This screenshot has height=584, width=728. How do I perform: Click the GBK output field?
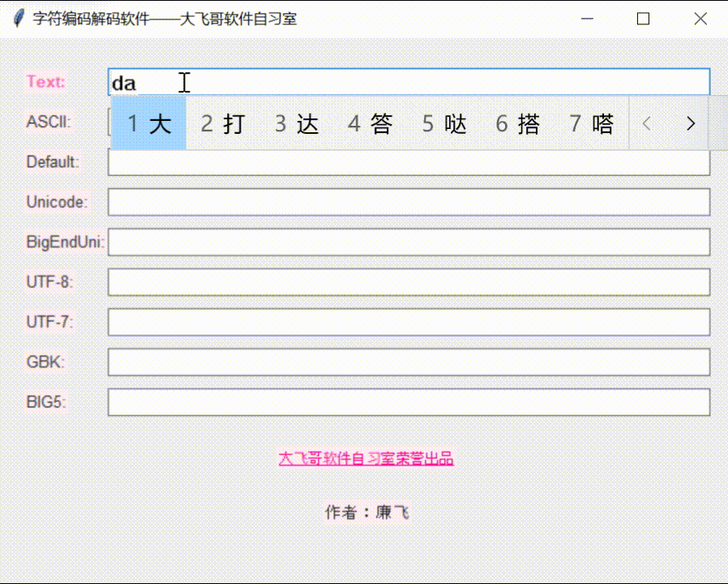click(x=409, y=362)
